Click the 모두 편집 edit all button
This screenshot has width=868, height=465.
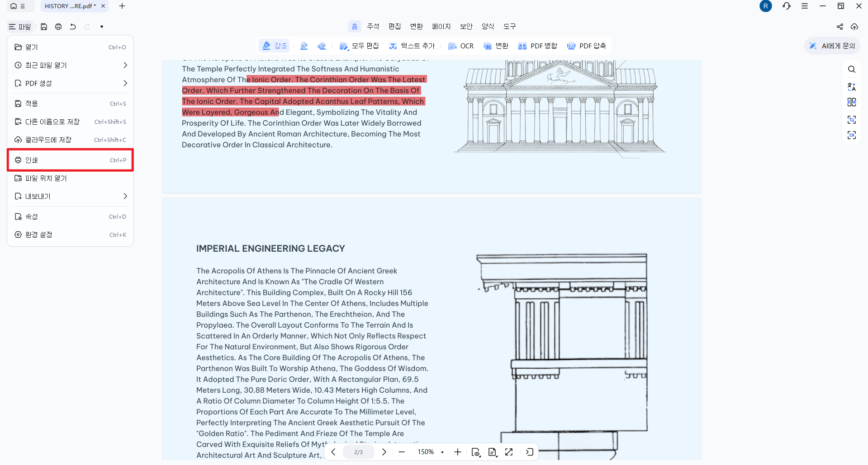(x=359, y=46)
